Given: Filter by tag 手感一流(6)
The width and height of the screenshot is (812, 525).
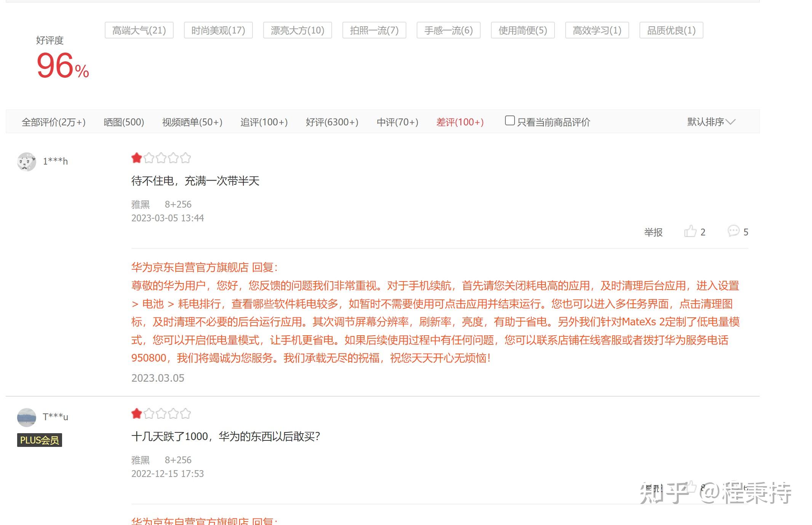Looking at the screenshot, I should (449, 30).
